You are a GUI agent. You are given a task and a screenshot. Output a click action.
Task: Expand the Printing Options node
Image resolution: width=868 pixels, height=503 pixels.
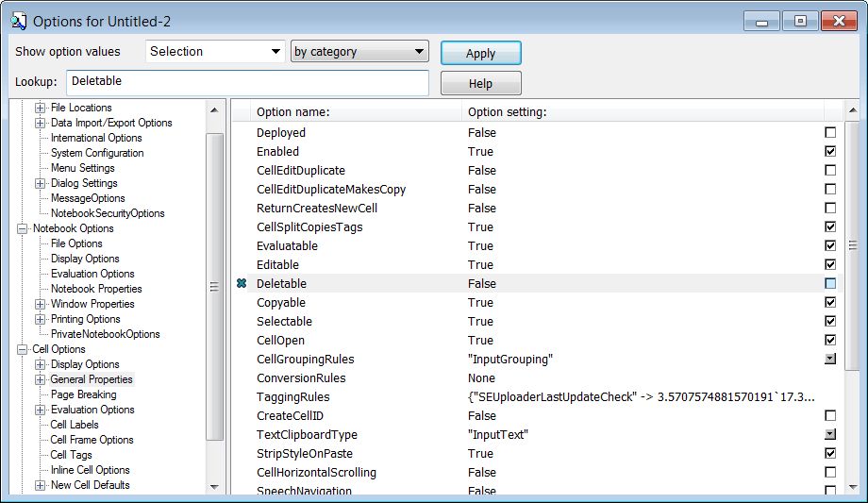click(x=40, y=319)
